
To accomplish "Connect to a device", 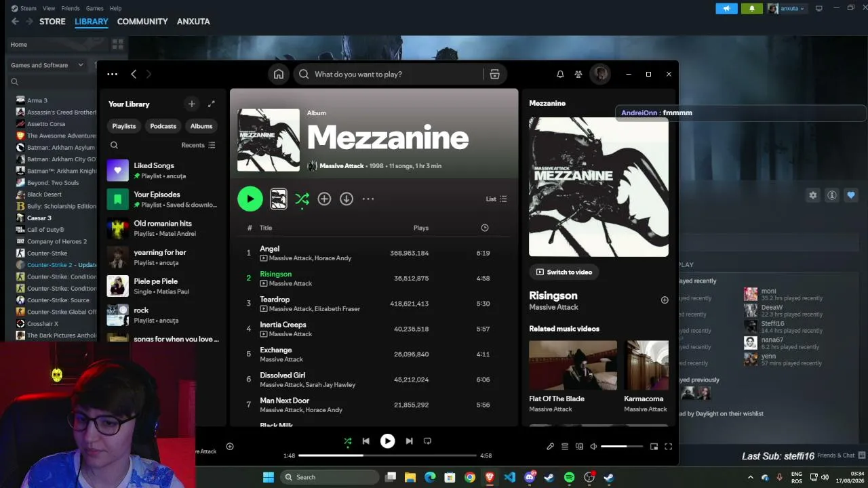I will [579, 447].
